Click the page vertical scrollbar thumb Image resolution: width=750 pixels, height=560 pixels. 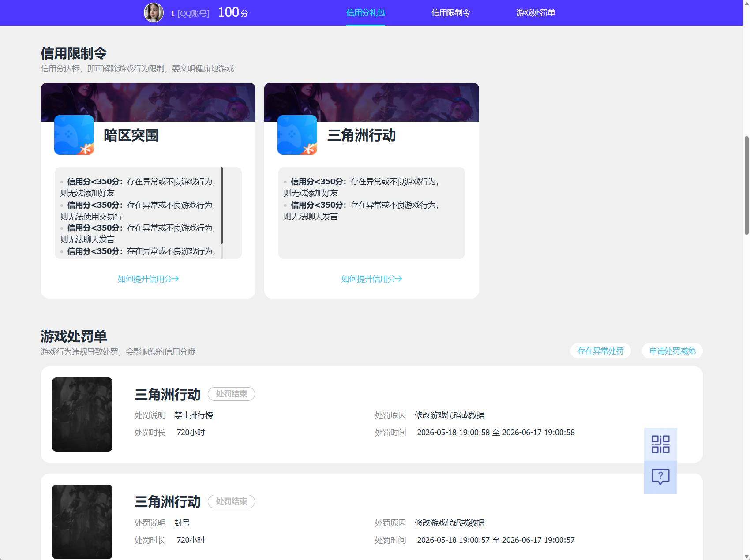pyautogui.click(x=746, y=185)
